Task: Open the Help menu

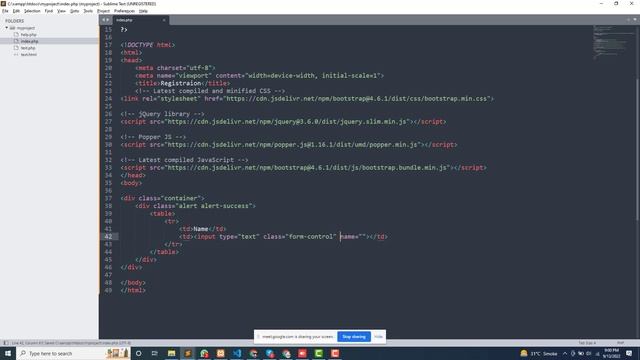Action: click(x=143, y=11)
